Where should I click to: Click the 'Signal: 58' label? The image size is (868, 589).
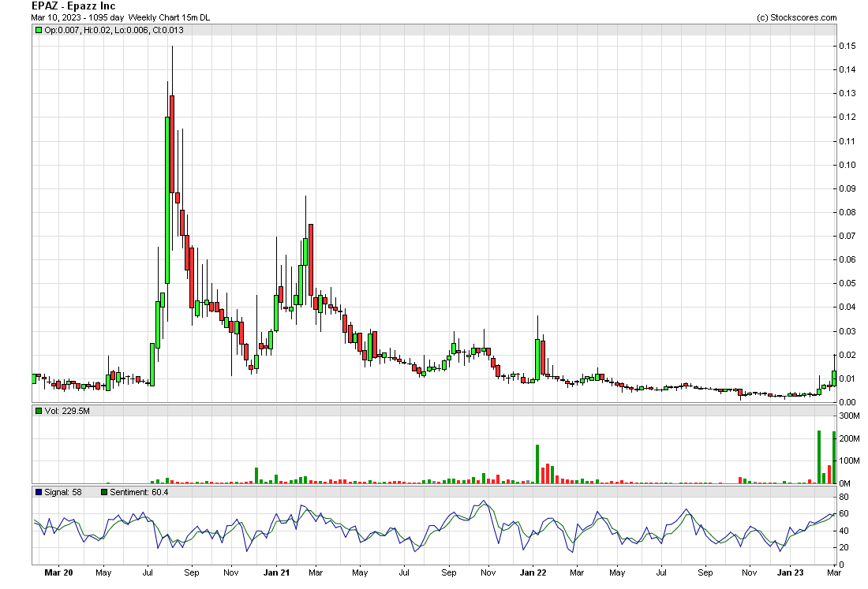(x=63, y=492)
